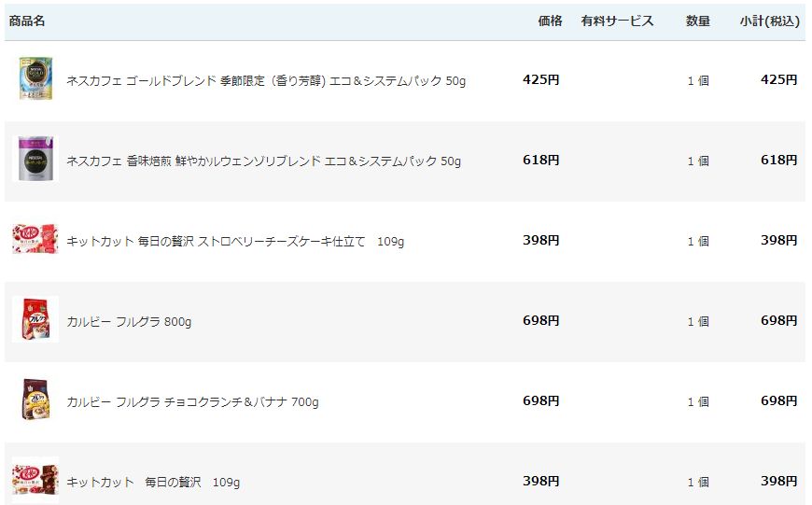This screenshot has height=505, width=812.
Task: Click the Calbee Frugra 800g thumbnail
Action: [x=35, y=320]
